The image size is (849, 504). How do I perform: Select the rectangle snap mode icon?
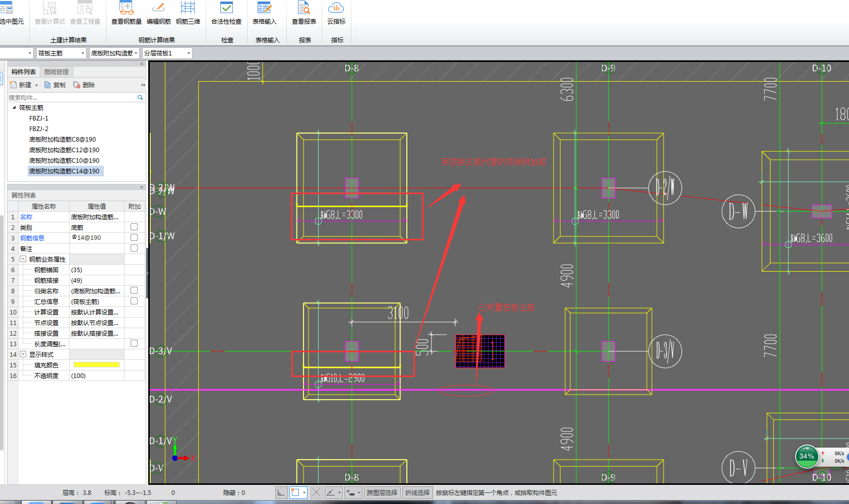pos(295,492)
